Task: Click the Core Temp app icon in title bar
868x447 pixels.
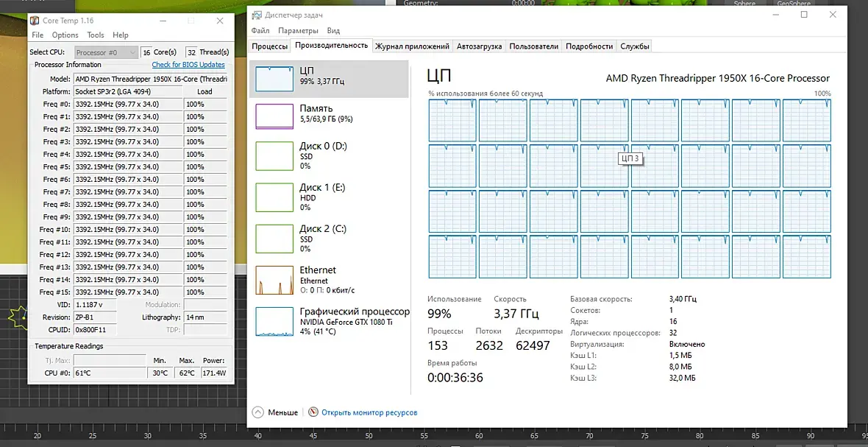Action: point(35,21)
